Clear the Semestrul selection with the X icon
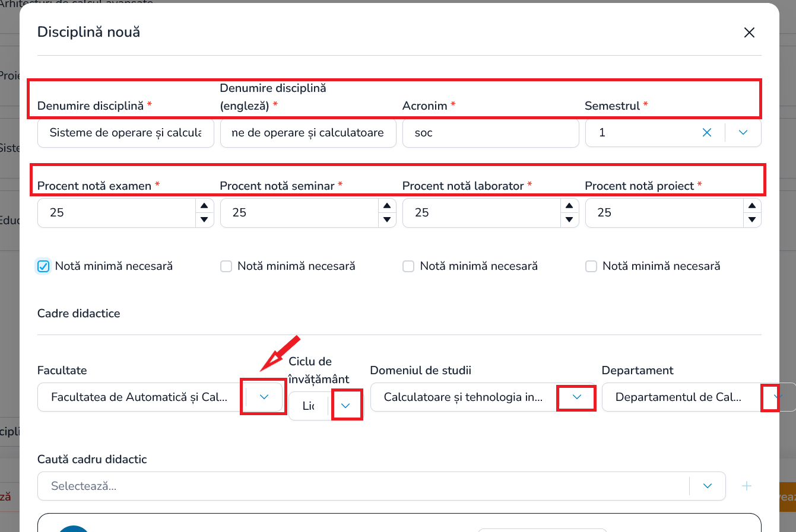This screenshot has width=796, height=532. pos(707,133)
